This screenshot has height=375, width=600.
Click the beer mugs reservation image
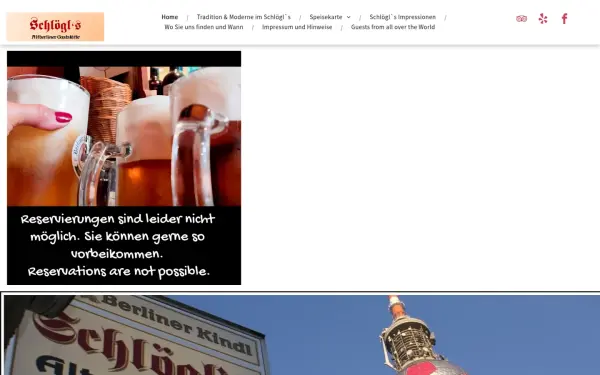(124, 168)
